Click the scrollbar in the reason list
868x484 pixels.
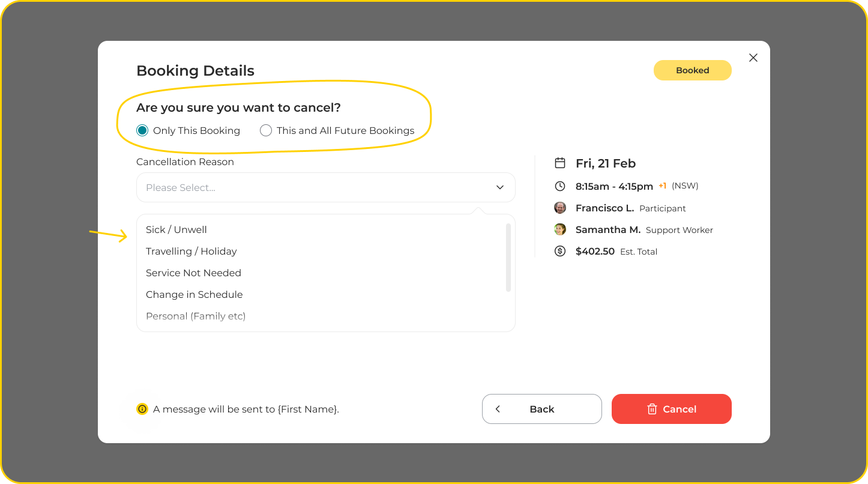click(508, 258)
